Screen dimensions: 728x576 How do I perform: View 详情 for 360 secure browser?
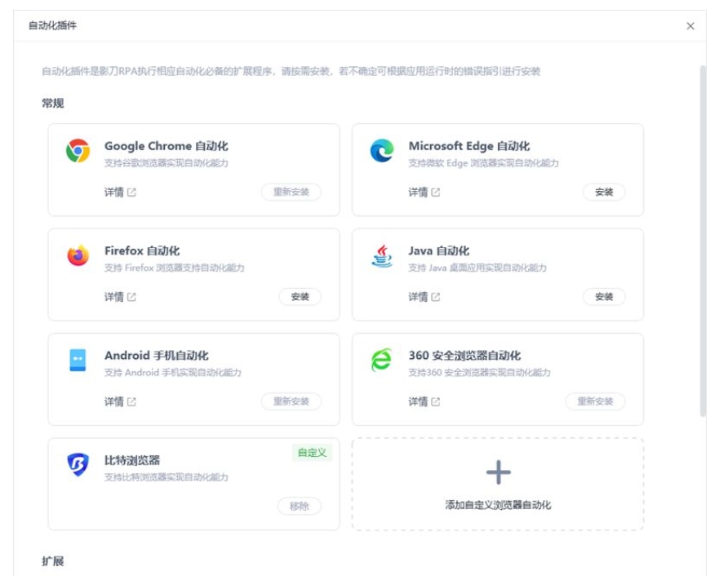pyautogui.click(x=424, y=402)
